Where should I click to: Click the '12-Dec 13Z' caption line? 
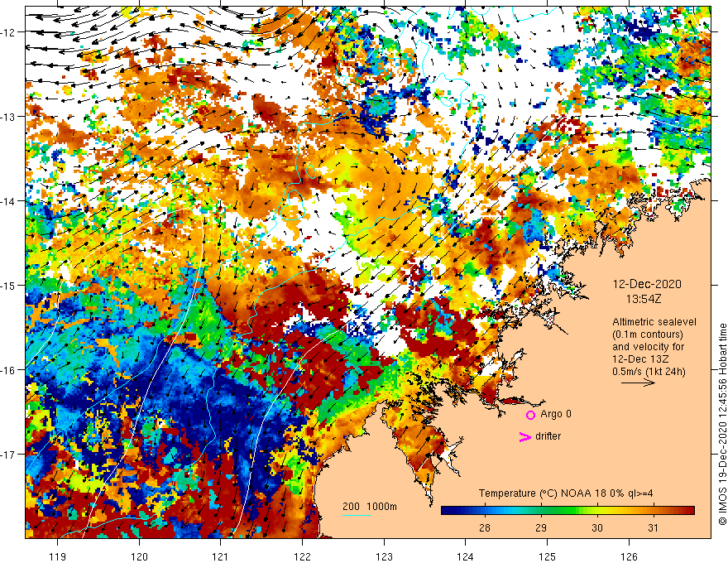640,359
